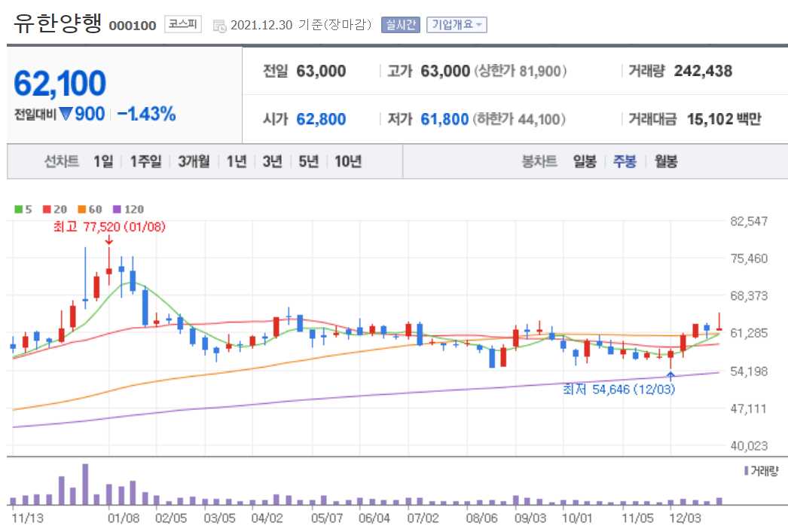Open the 기업개요 dropdown
Screen dimensions: 788x532
[x=457, y=25]
